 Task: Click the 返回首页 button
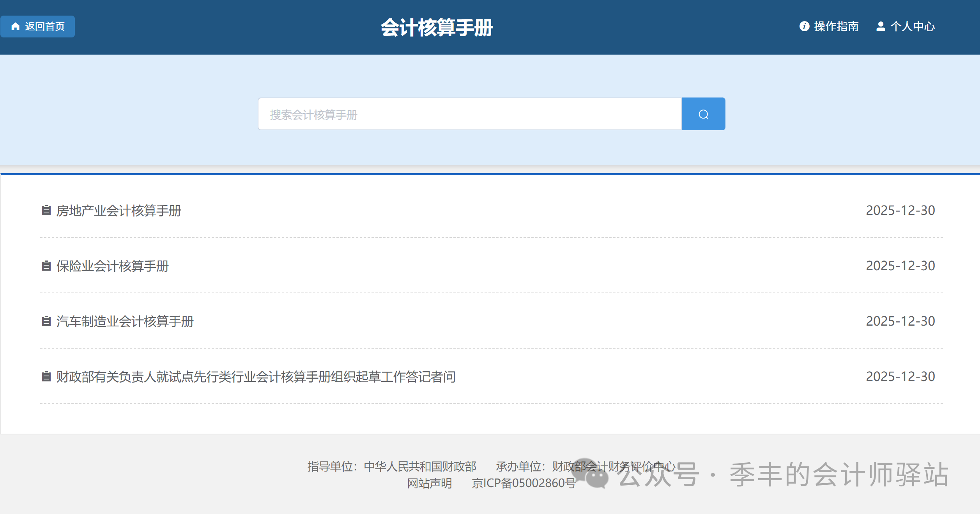pos(38,27)
